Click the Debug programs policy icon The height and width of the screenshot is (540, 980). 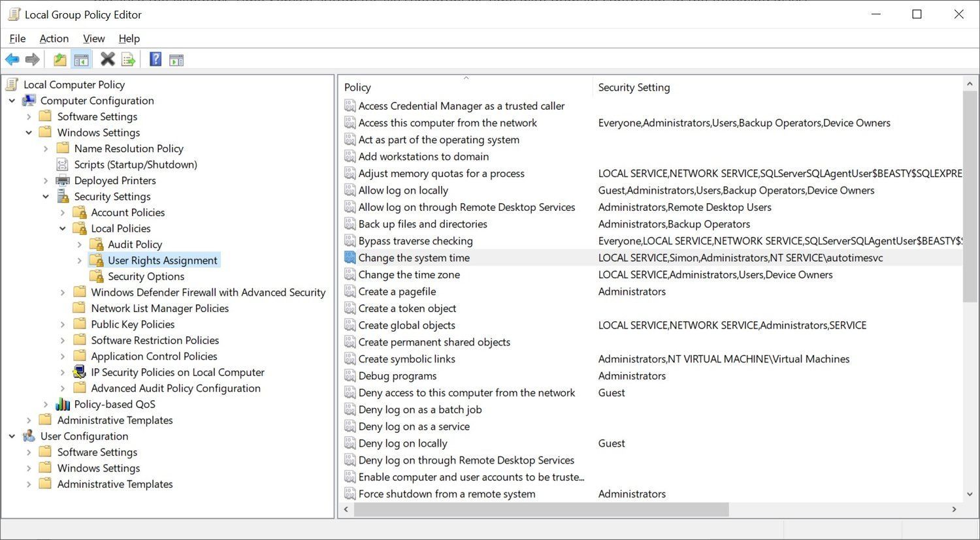tap(350, 376)
